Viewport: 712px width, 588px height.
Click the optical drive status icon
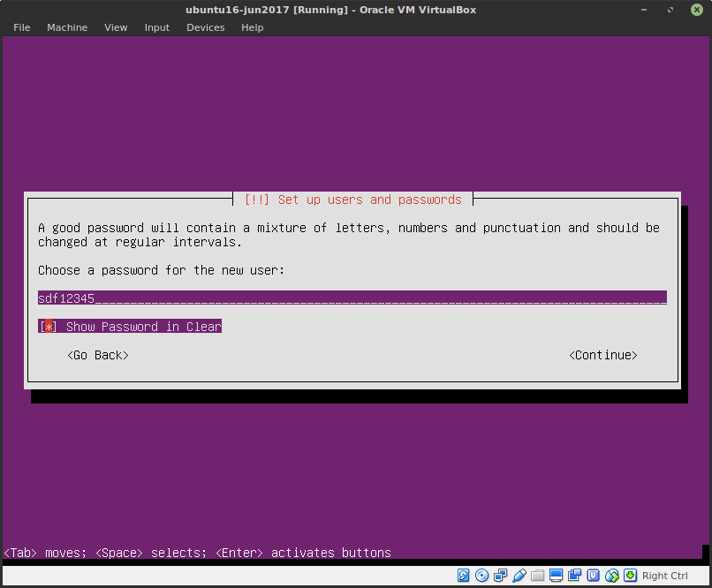[x=481, y=575]
